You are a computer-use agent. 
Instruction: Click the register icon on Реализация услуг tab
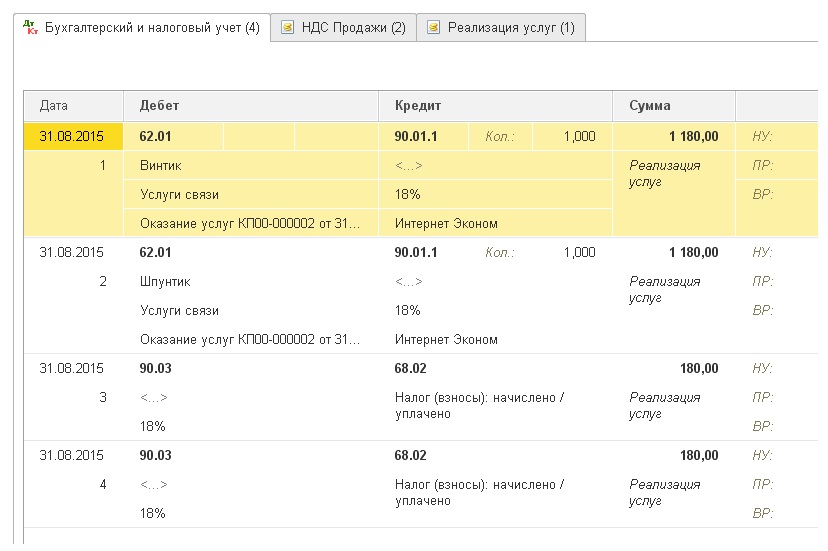click(433, 27)
